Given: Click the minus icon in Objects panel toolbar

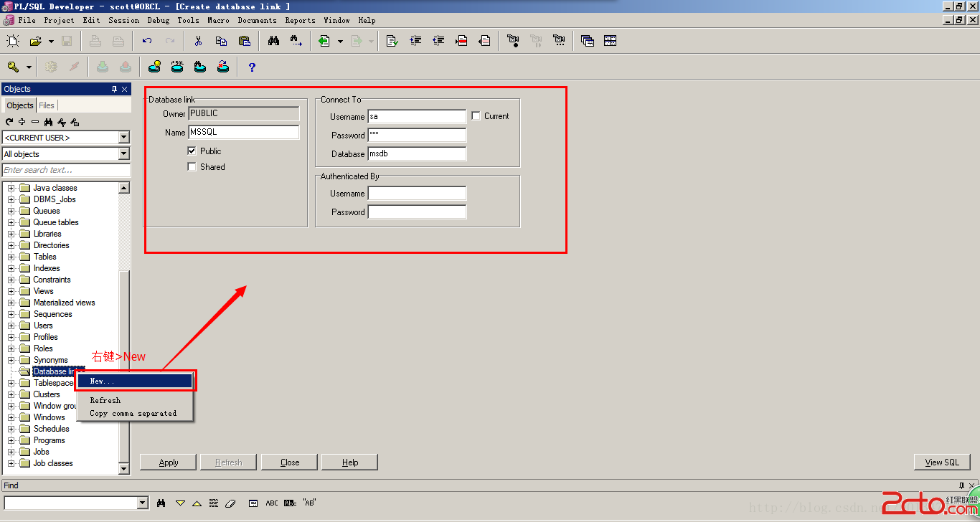Looking at the screenshot, I should pyautogui.click(x=35, y=122).
